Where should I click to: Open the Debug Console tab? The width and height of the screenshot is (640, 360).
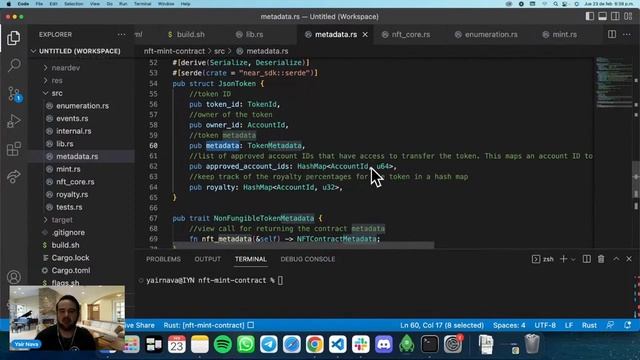click(x=308, y=259)
